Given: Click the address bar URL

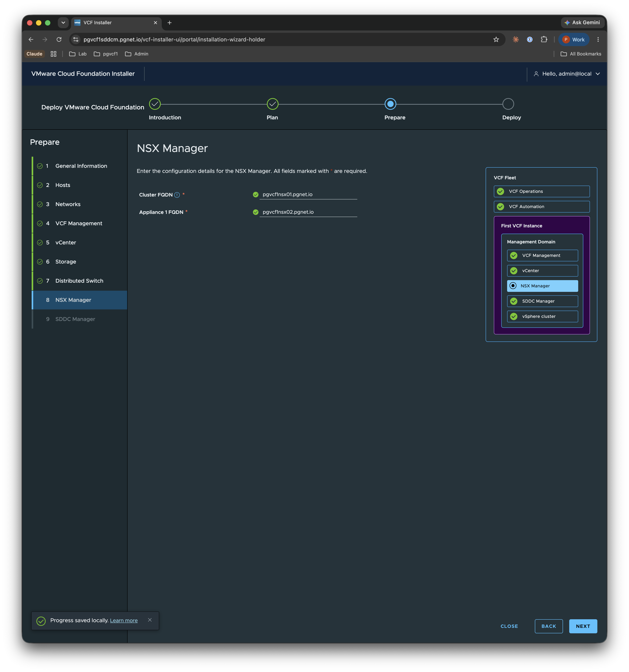Looking at the screenshot, I should pos(174,39).
